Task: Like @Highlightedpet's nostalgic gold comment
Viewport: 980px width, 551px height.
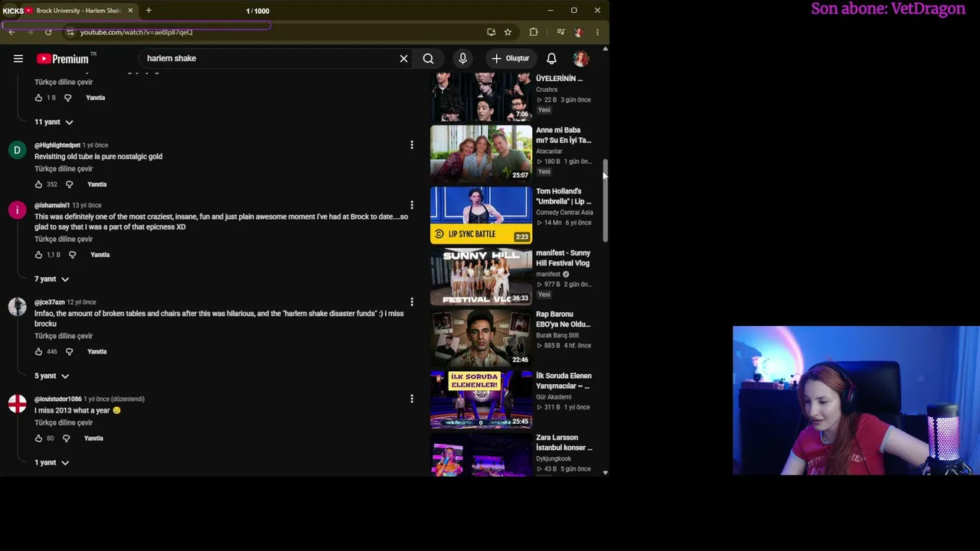Action: pyautogui.click(x=38, y=184)
